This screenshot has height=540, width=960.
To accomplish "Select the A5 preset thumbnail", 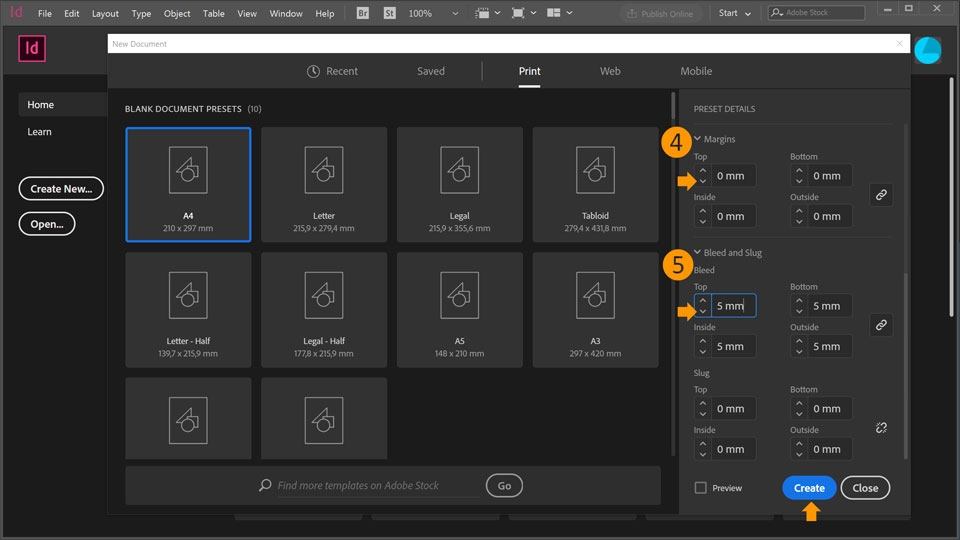I will coord(460,310).
